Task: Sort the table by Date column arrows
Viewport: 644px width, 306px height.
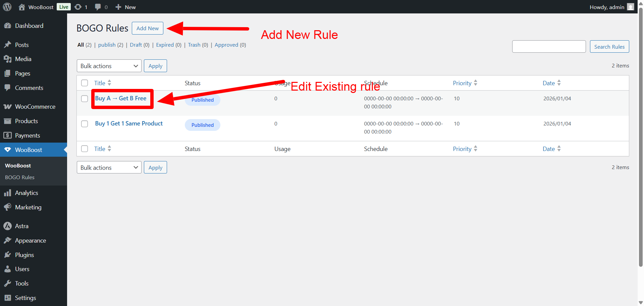Action: (559, 83)
